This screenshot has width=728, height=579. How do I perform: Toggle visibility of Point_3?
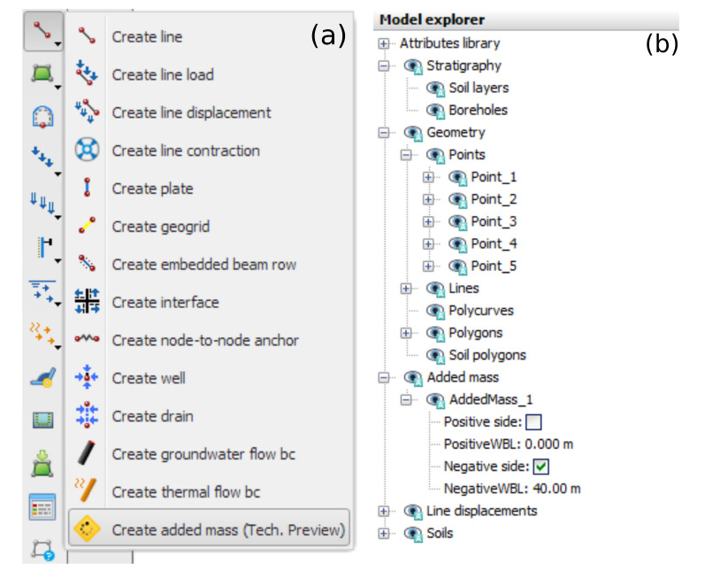(457, 221)
